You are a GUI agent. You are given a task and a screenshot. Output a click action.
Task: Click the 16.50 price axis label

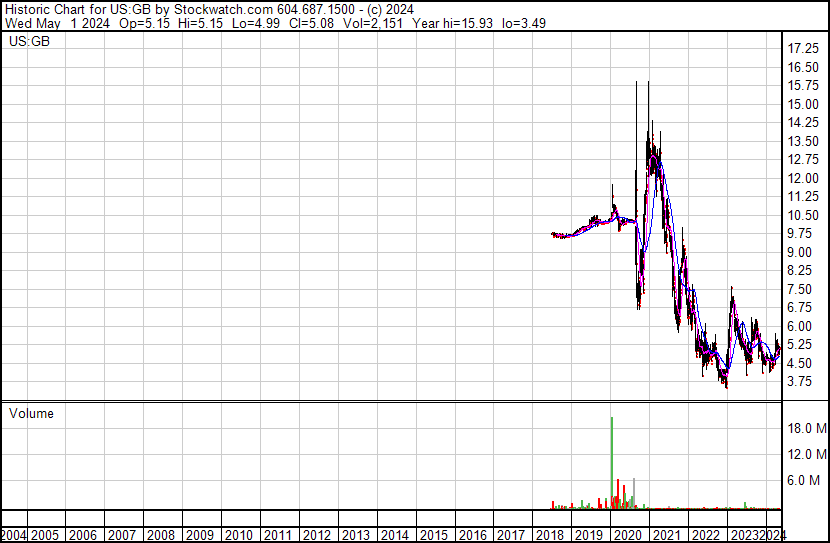[803, 67]
